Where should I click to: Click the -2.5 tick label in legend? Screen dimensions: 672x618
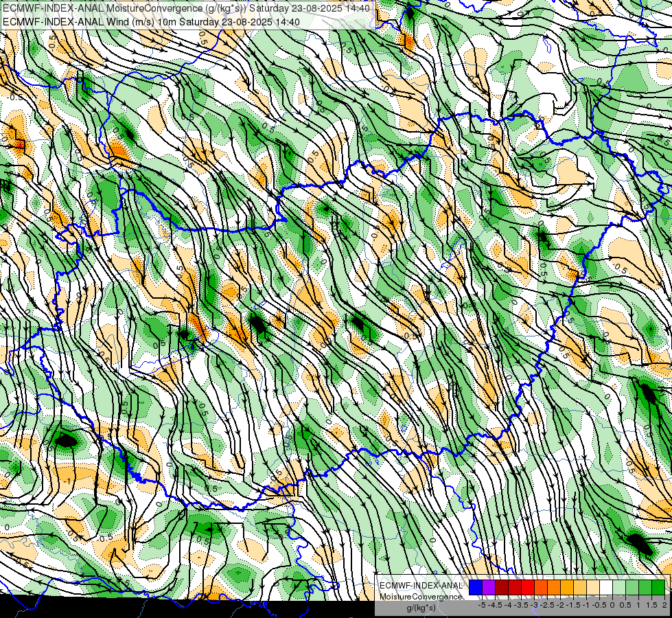coord(547,605)
